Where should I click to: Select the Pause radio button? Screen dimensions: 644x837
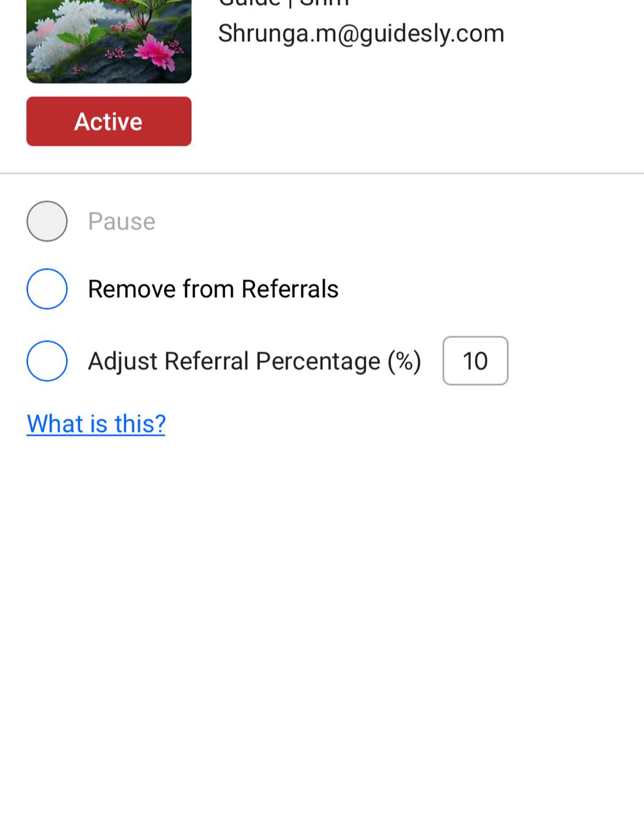(x=47, y=221)
